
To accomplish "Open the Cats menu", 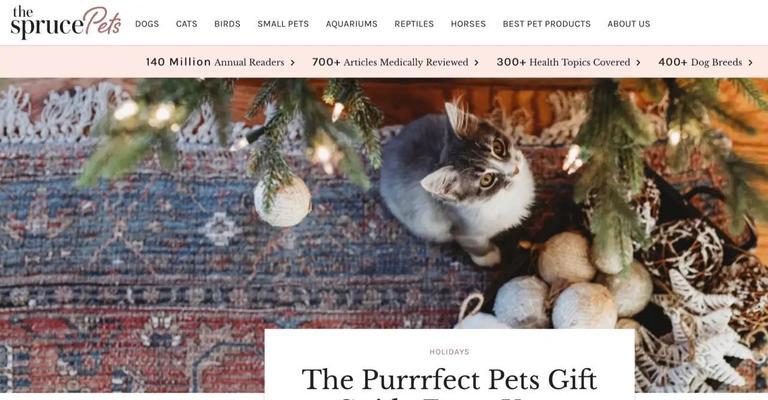I will 187,24.
